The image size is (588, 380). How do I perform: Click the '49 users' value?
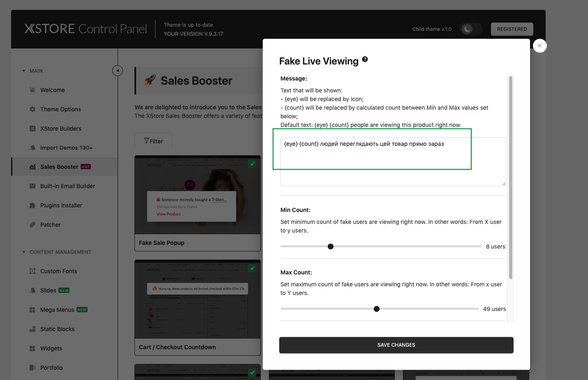coord(494,309)
